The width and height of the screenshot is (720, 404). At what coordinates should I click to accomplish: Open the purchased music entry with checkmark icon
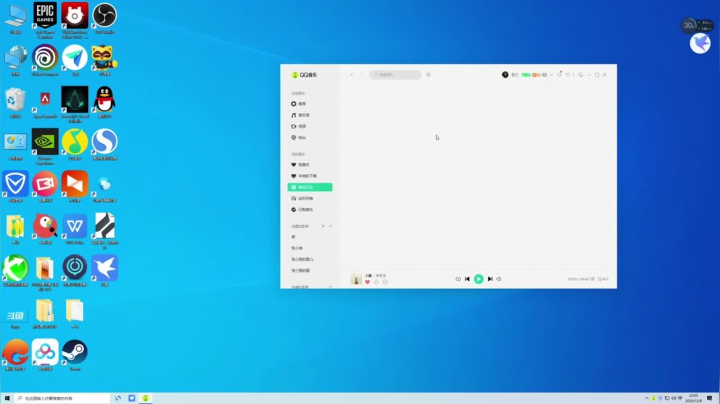(303, 210)
